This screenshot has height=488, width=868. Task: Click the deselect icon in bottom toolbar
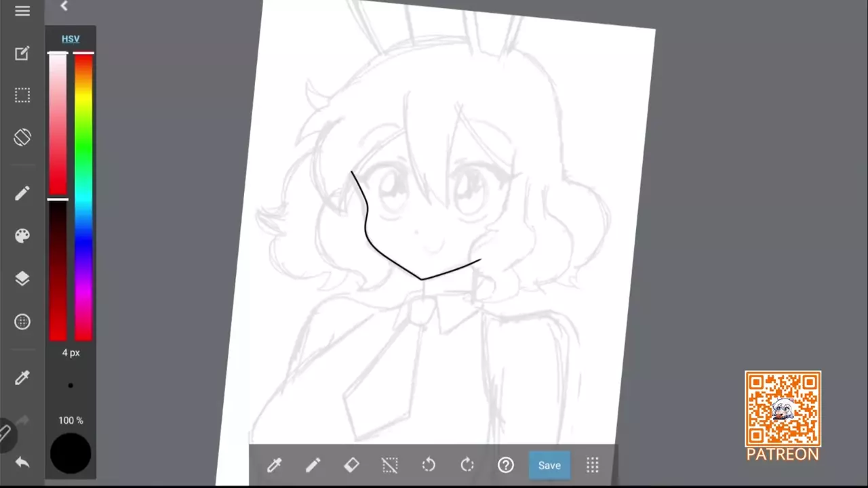(x=389, y=465)
